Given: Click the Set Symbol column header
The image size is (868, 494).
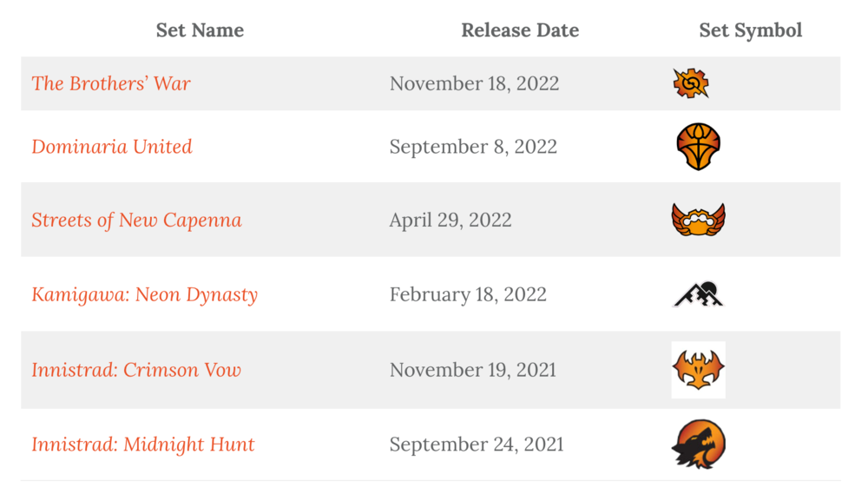Looking at the screenshot, I should click(750, 30).
